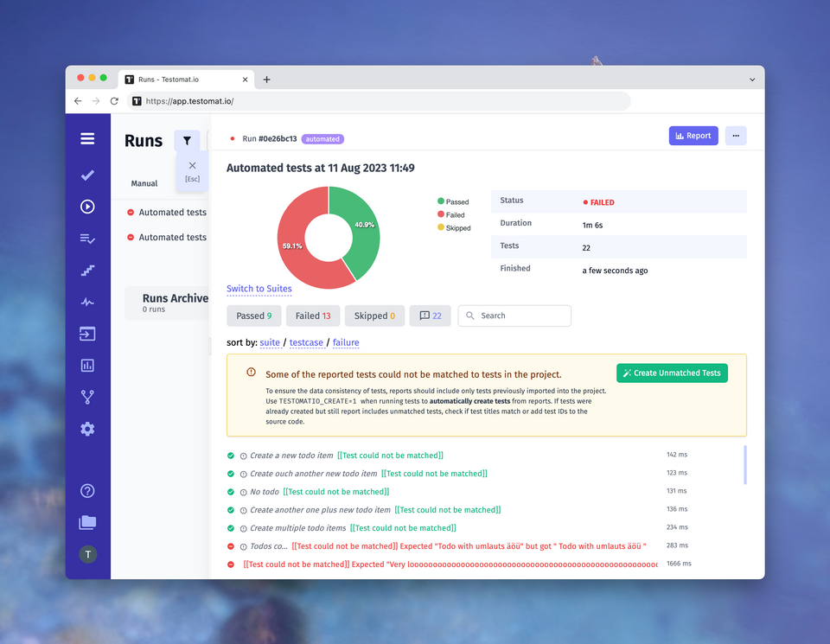Open test 'Create multiple todo items'
The image size is (830, 644).
297,528
